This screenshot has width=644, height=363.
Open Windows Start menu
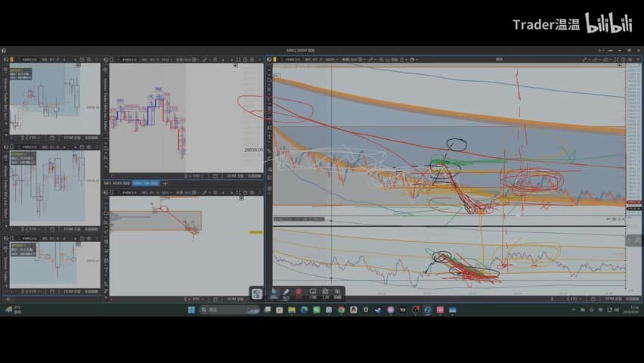click(191, 310)
